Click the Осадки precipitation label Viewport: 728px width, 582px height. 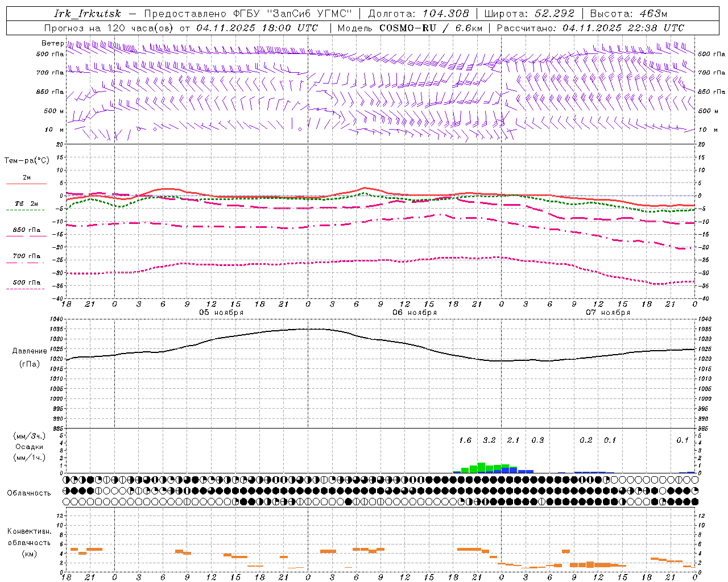click(30, 447)
